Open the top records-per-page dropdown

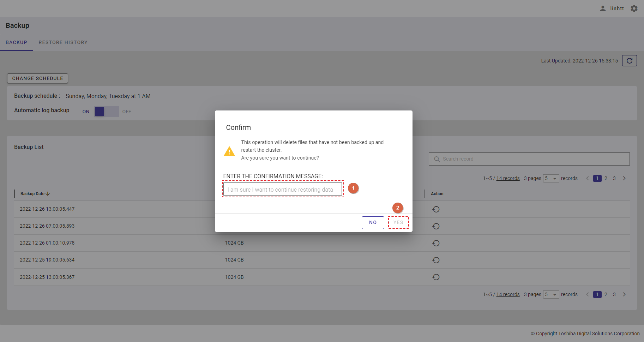551,179
